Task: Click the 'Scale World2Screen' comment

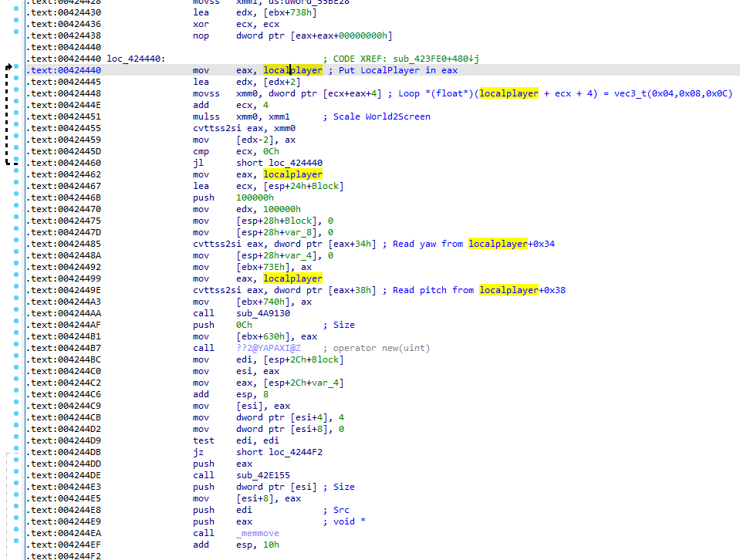Action: pyautogui.click(x=381, y=116)
